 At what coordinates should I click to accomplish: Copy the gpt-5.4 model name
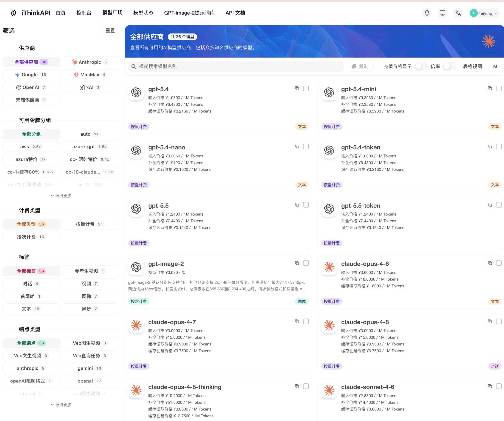click(x=297, y=88)
